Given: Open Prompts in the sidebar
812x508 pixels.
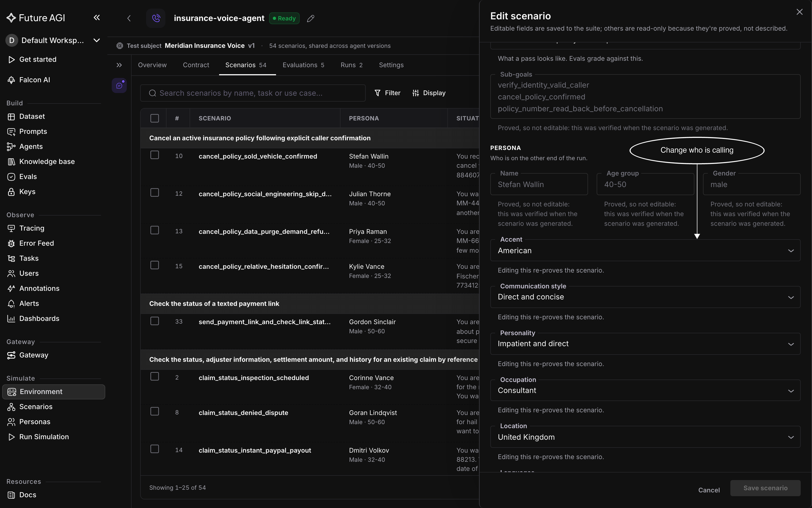Looking at the screenshot, I should pos(33,132).
